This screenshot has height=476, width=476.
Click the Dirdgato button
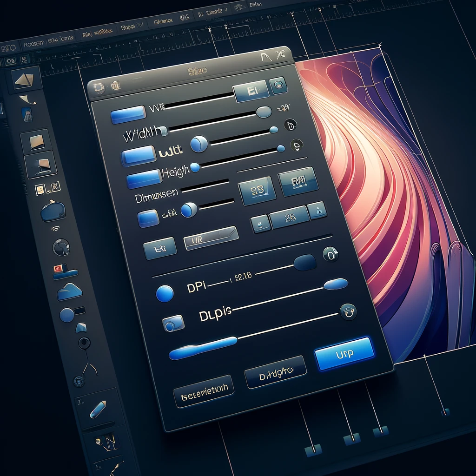click(x=275, y=372)
